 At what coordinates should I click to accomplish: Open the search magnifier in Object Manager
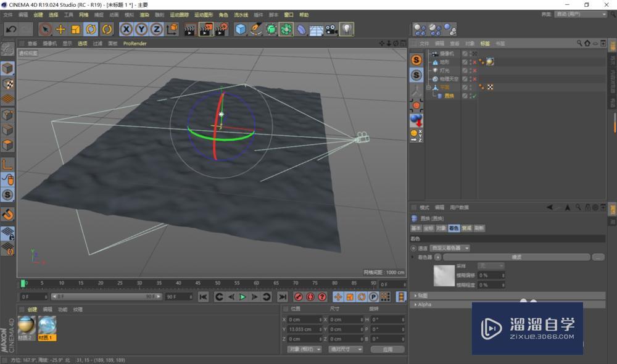pyautogui.click(x=579, y=43)
